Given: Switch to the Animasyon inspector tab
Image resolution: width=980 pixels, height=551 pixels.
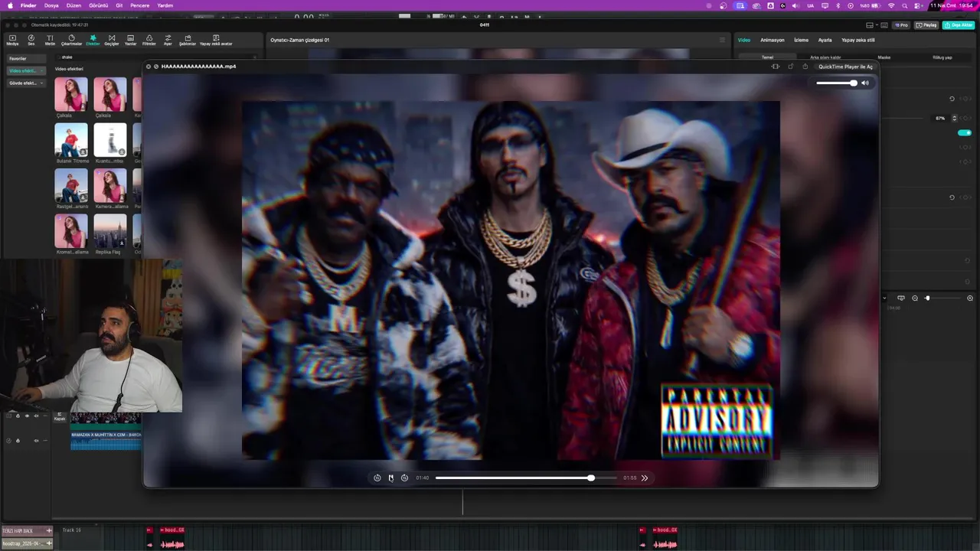Looking at the screenshot, I should (x=772, y=40).
